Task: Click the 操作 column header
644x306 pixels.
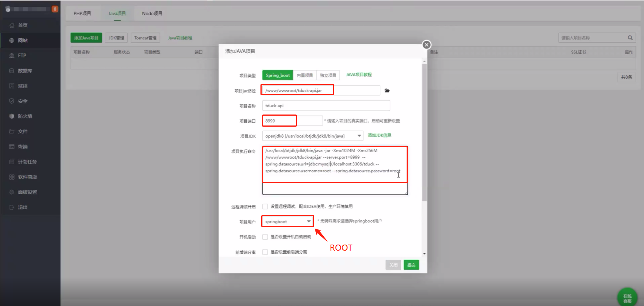Action: [x=629, y=52]
